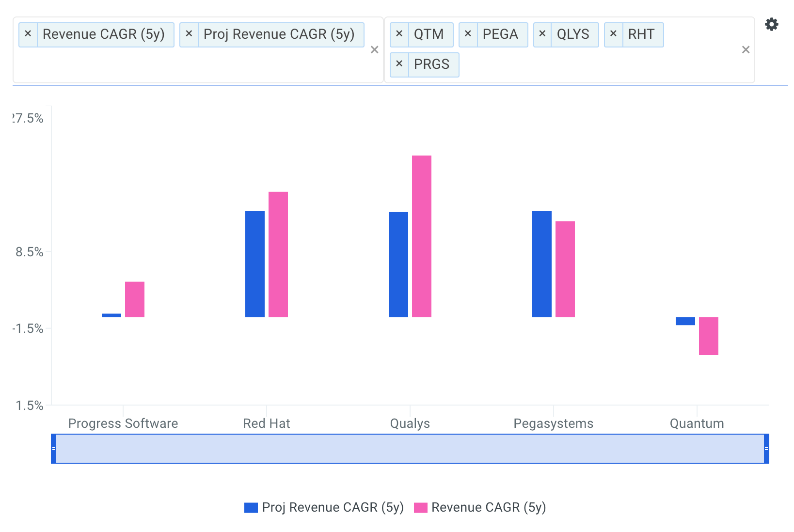
Task: Remove the PRGS ticker tag
Action: [399, 64]
